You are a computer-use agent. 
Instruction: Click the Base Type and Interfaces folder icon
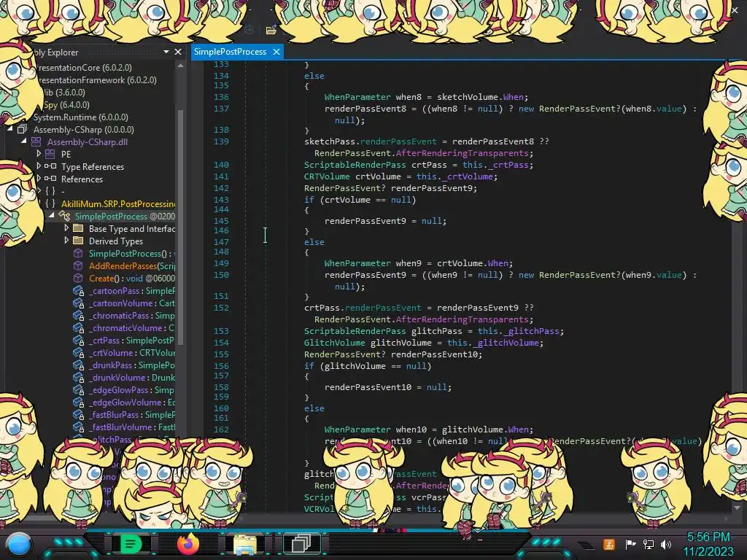point(78,228)
